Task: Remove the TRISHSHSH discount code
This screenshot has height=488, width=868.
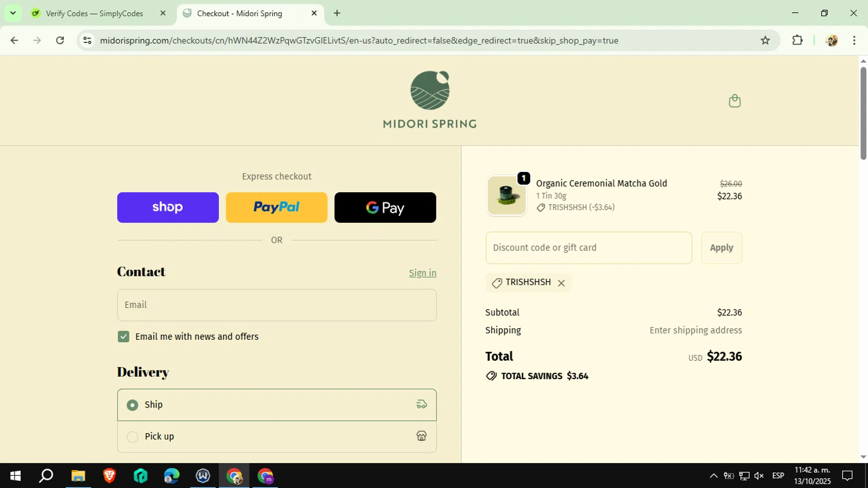Action: [x=561, y=283]
